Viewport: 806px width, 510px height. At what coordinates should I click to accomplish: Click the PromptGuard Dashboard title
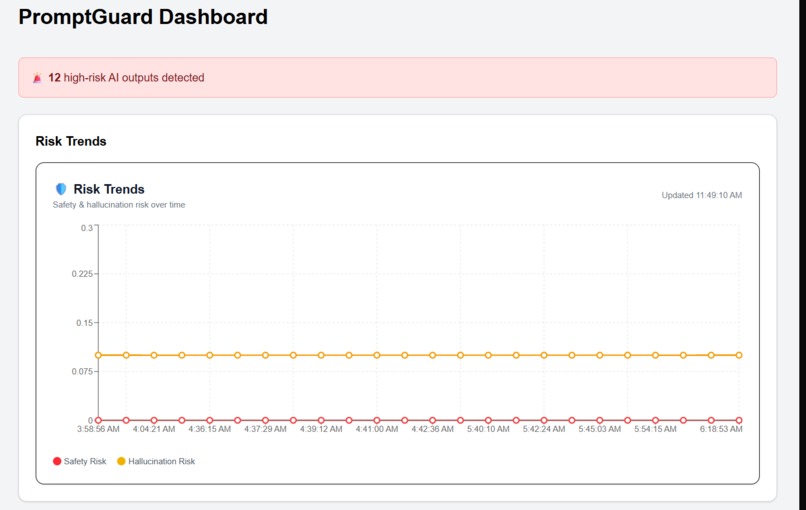[143, 17]
